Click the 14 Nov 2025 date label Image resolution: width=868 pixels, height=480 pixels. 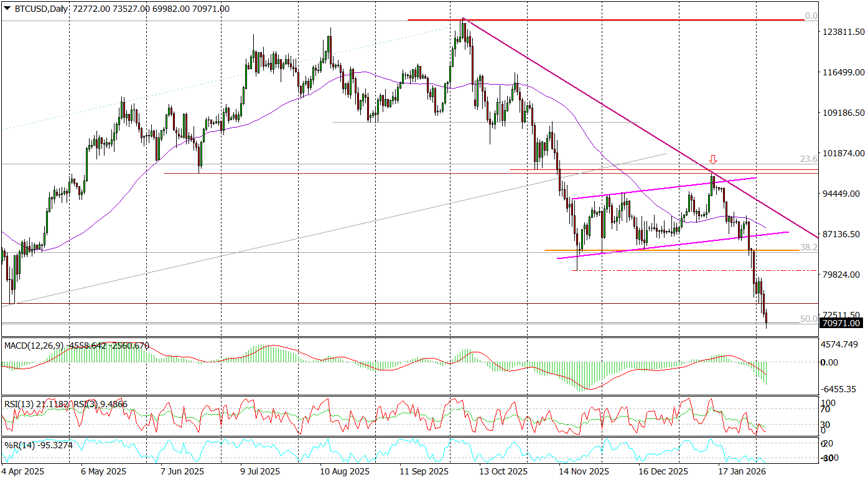click(584, 471)
